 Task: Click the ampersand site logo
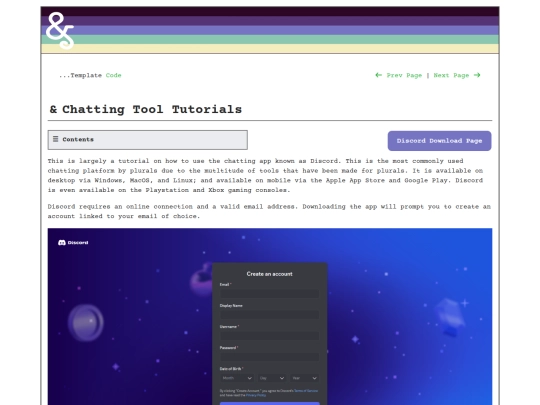click(60, 31)
